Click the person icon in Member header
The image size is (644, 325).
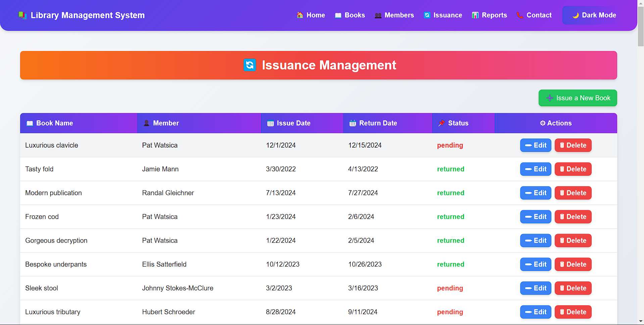coord(146,123)
